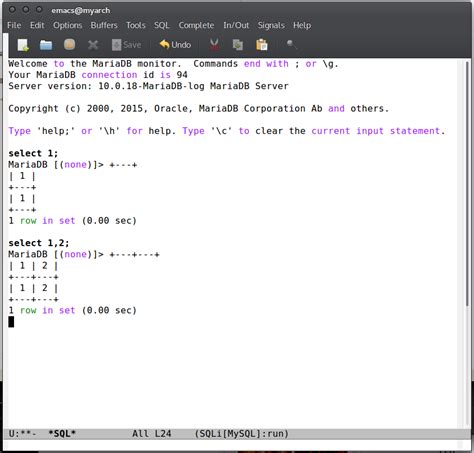This screenshot has height=453, width=474.
Task: Click the New File toolbar icon
Action: click(x=23, y=45)
